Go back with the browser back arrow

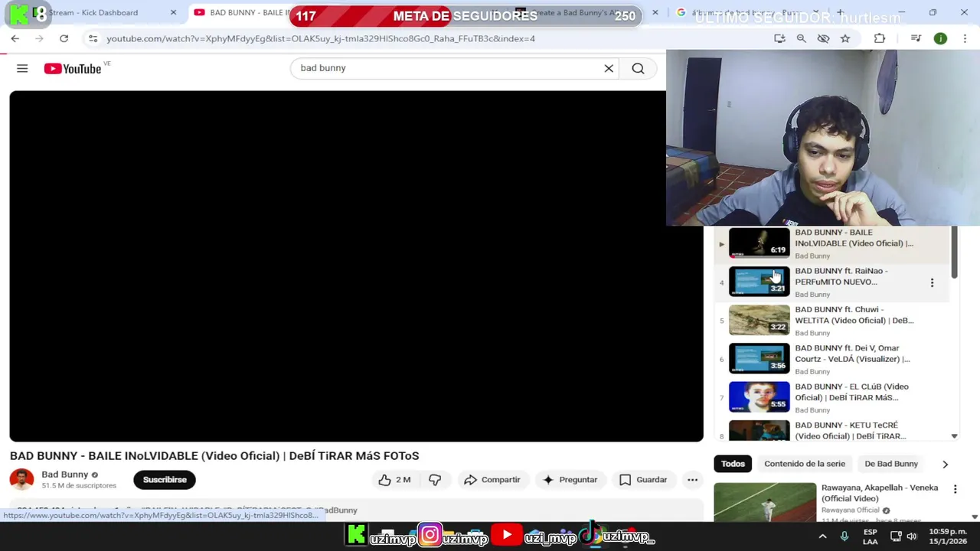[x=15, y=38]
